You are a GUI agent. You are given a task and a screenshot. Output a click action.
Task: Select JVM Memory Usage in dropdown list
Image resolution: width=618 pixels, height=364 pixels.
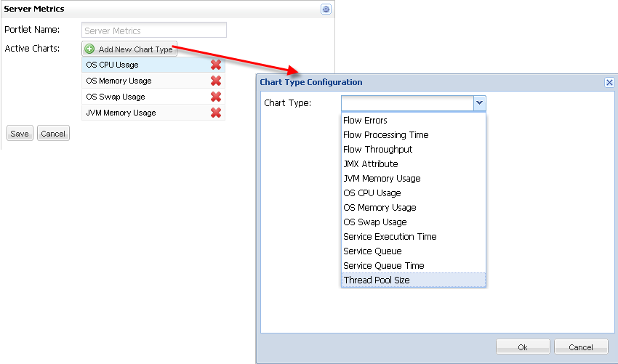coord(414,179)
